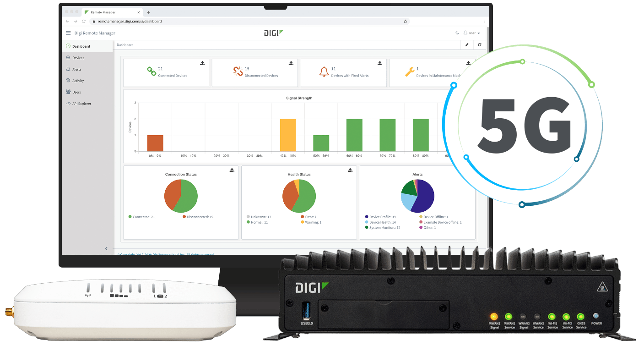Download the Devices with Fired Alerts data
The image size is (644, 346).
(x=379, y=63)
